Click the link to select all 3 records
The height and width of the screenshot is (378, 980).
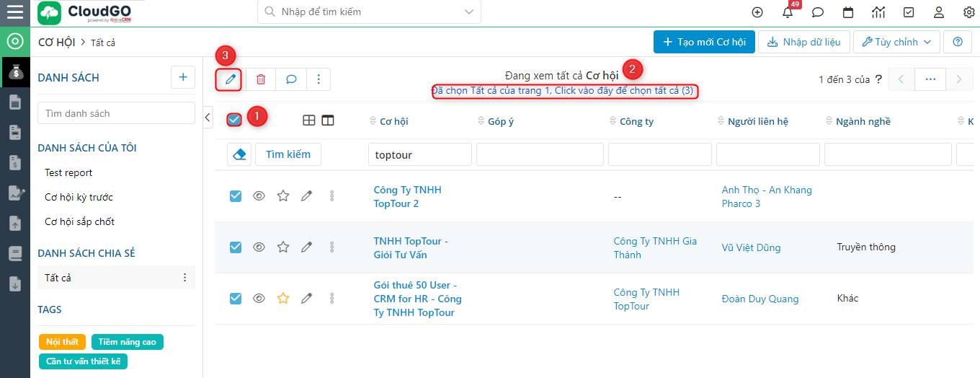pos(563,91)
